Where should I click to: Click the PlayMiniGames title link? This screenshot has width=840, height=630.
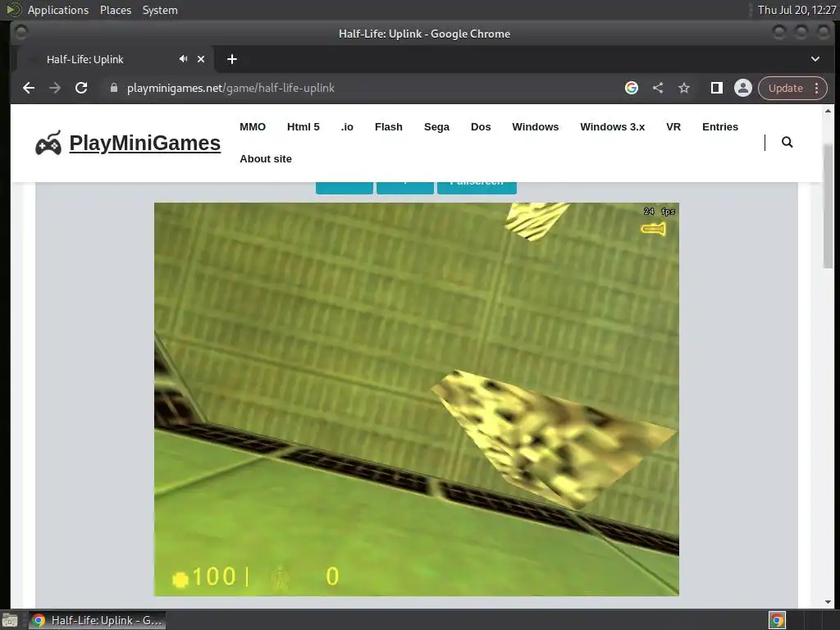144,143
